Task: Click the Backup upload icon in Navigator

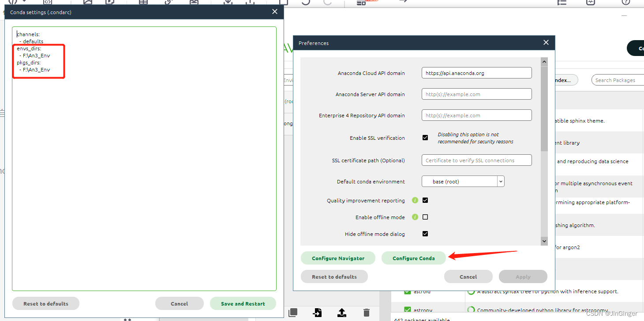Action: (x=341, y=313)
